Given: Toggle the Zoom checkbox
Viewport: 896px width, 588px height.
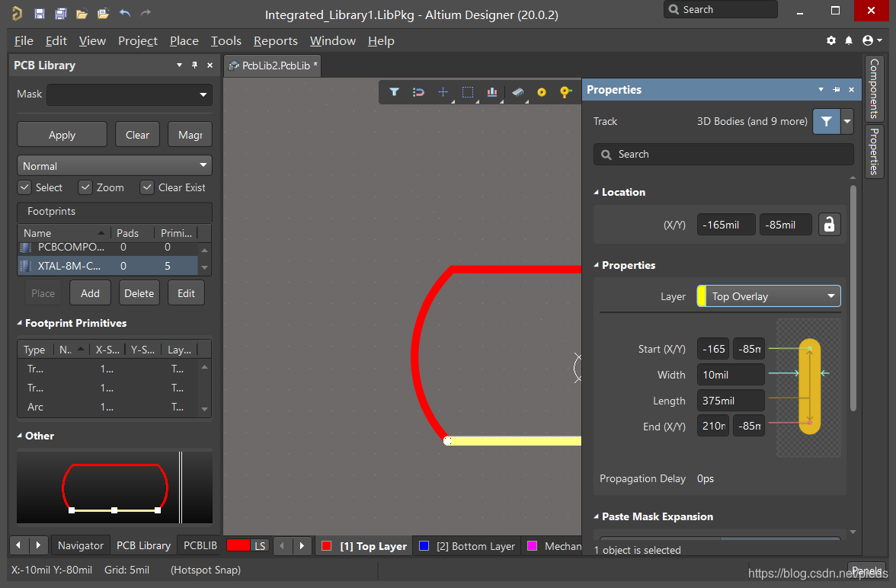Looking at the screenshot, I should click(x=85, y=187).
